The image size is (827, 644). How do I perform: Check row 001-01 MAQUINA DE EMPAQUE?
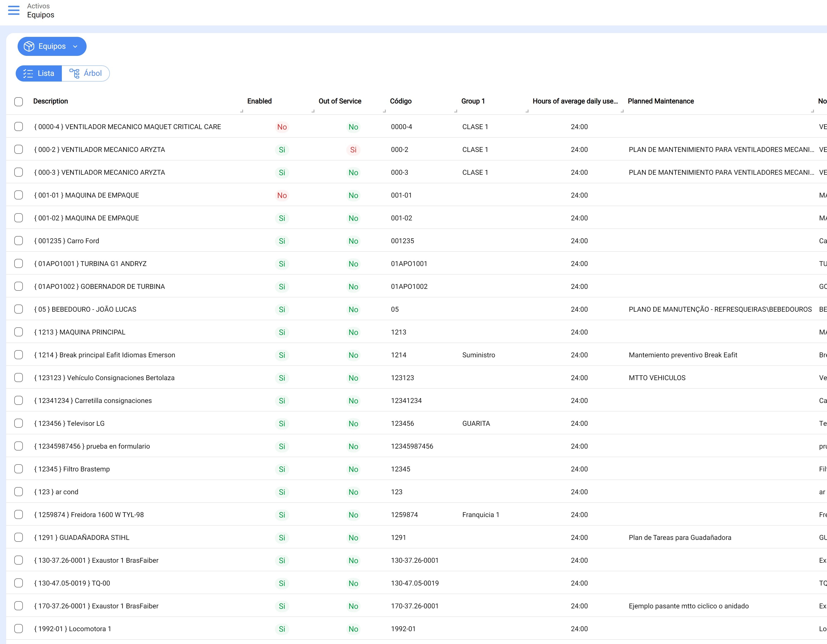click(19, 195)
